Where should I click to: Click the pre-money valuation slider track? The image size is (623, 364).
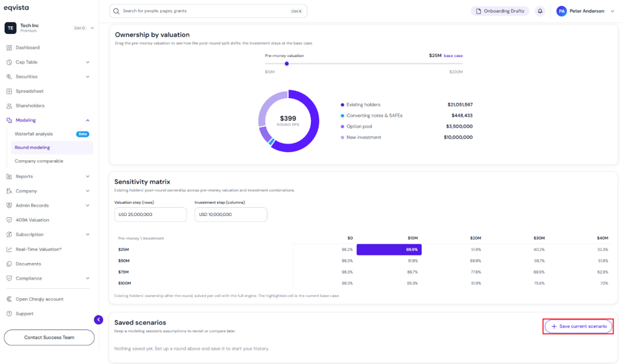click(363, 64)
